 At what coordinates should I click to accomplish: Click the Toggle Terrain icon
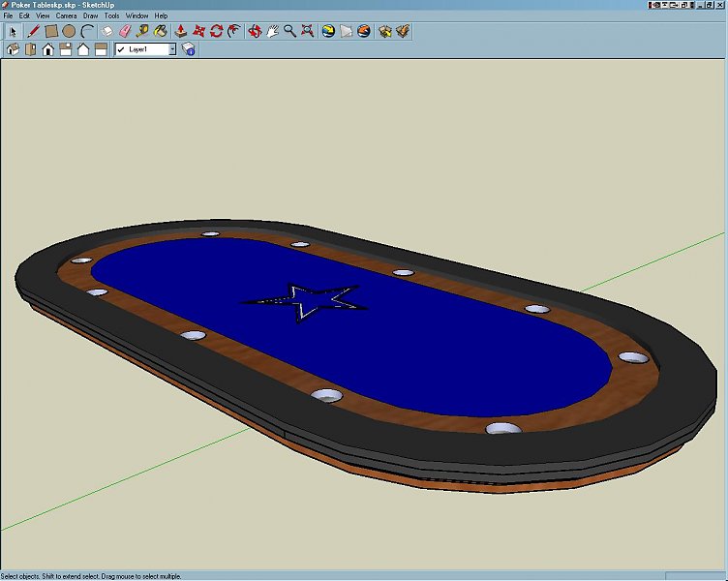[346, 32]
